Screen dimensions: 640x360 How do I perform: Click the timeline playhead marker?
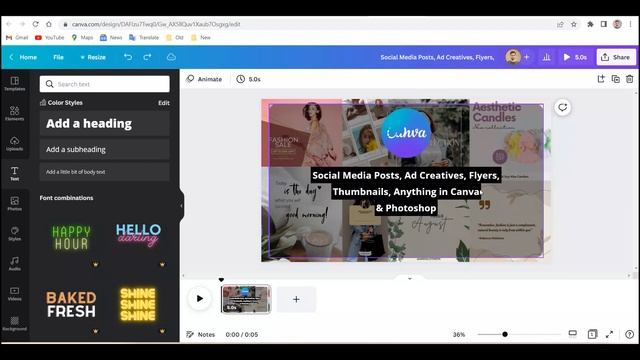221,280
